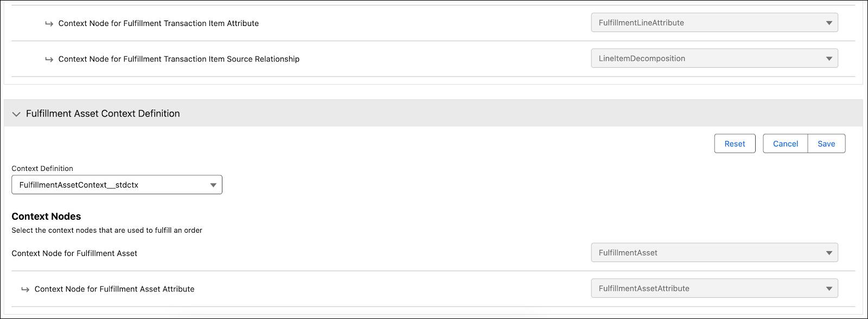Open the Context Node for Fulfillment Asset dropdown
Viewport: 868px width, 319px height.
click(713, 252)
